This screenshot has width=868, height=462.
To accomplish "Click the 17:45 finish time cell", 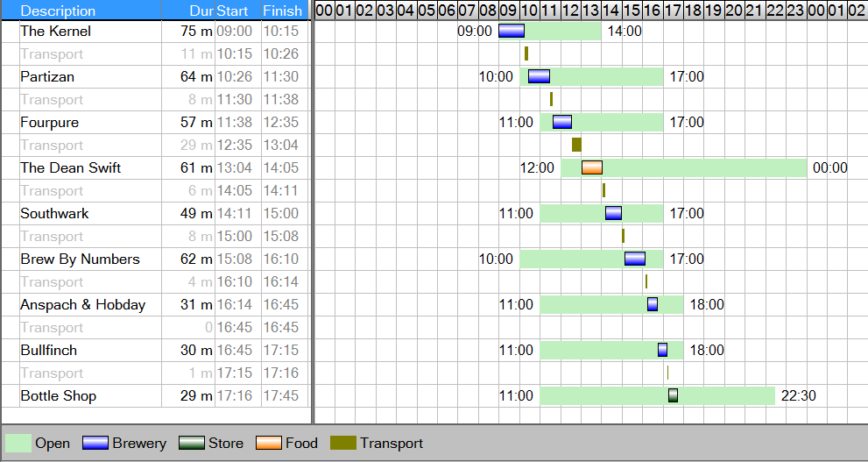I will [x=285, y=395].
